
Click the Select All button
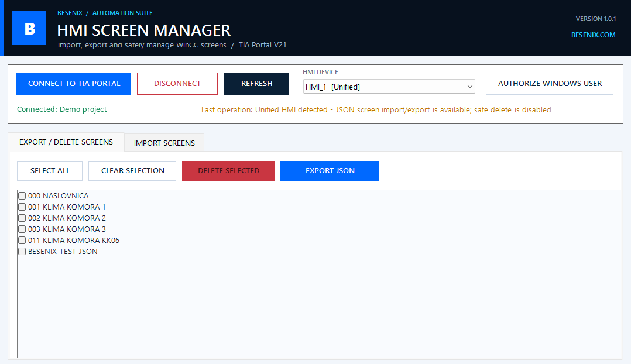(x=50, y=170)
